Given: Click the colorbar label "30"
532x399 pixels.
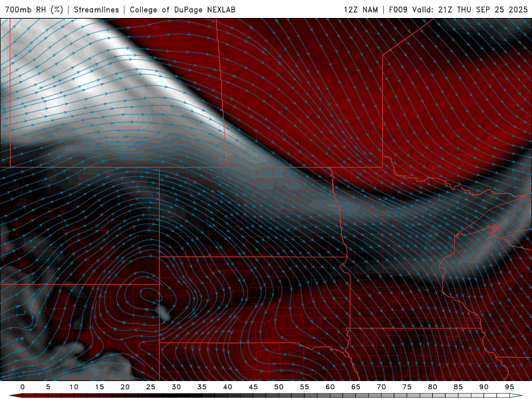Looking at the screenshot, I should (176, 387).
